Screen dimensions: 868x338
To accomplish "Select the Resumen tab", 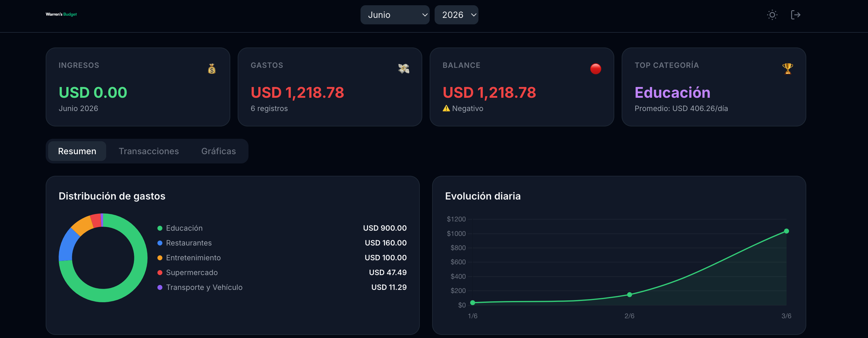I will point(77,151).
